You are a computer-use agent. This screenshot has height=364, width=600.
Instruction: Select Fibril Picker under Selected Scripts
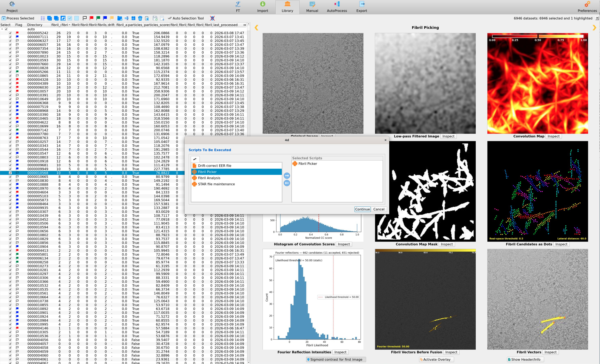(x=337, y=164)
